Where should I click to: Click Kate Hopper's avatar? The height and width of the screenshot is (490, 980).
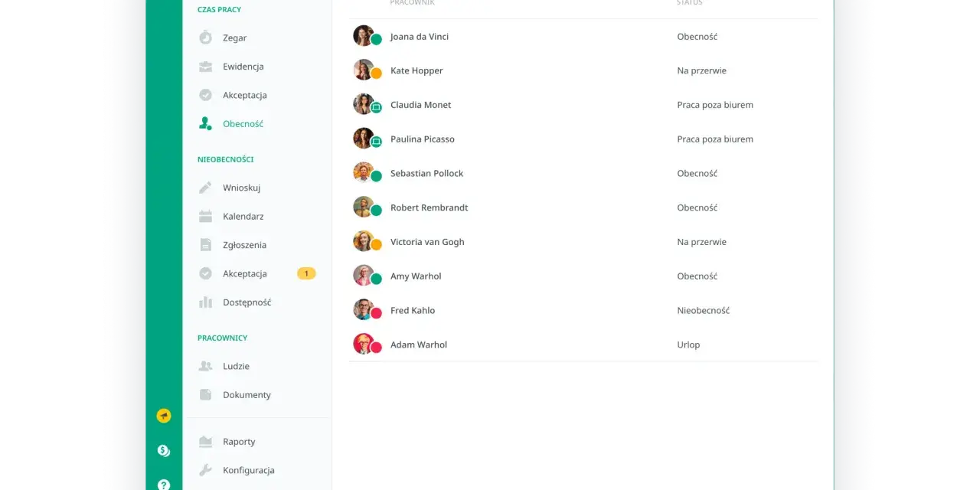364,70
